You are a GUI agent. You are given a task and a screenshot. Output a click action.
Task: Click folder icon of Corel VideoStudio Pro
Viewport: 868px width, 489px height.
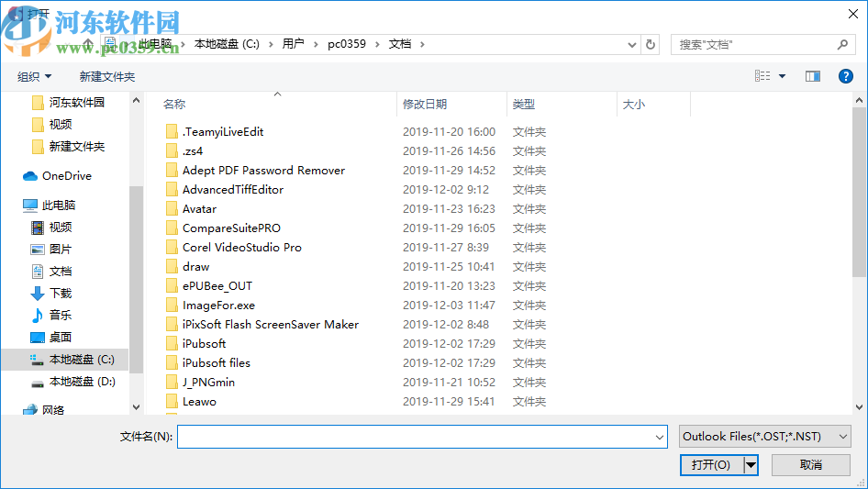coord(172,248)
